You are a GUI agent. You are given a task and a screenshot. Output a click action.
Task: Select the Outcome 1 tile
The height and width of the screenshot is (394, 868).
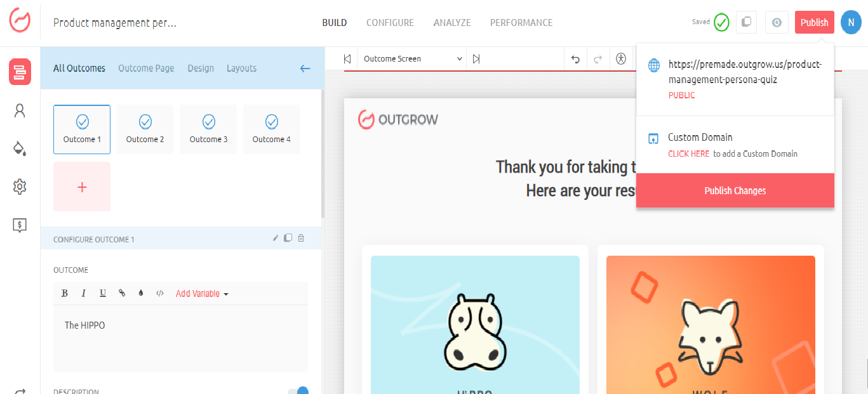(82, 129)
